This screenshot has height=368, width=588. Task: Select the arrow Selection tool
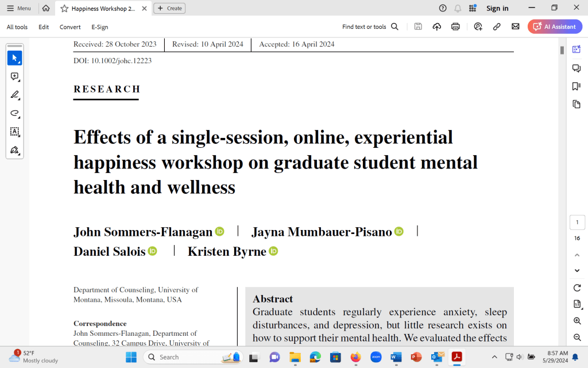(14, 58)
